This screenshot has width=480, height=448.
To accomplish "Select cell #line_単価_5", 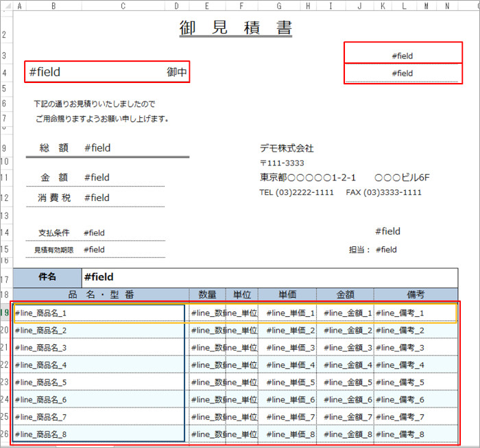I will [287, 382].
